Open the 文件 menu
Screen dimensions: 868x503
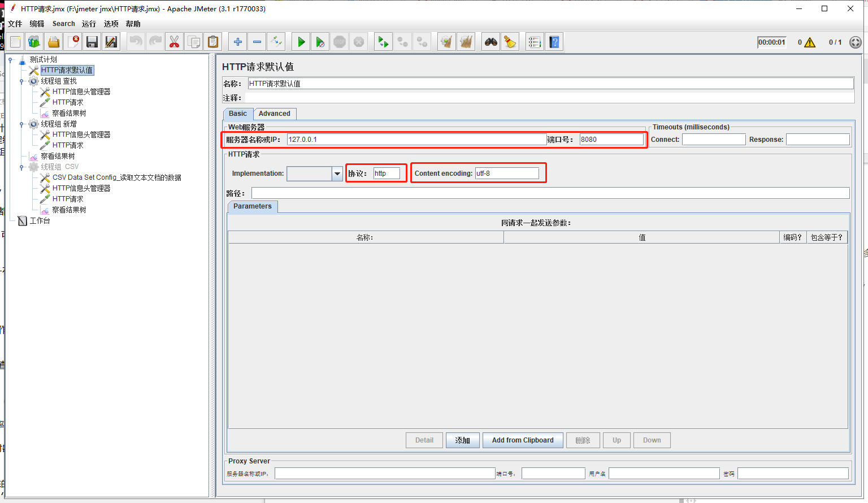pos(15,24)
